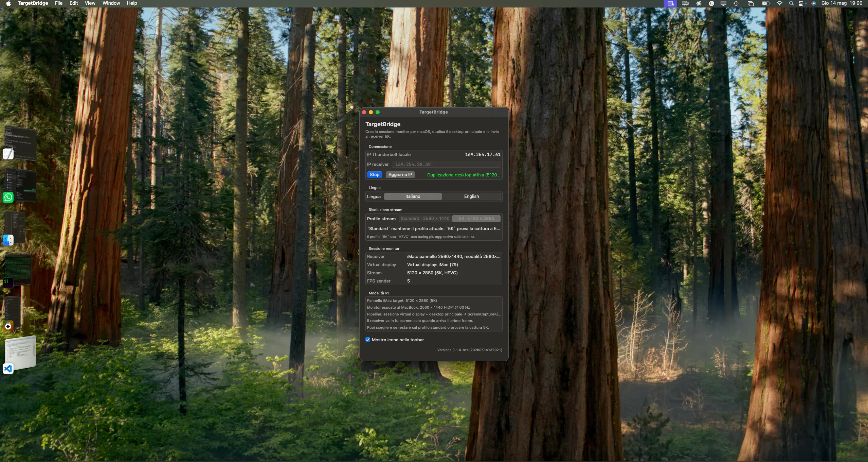Click the date and time clock
The image size is (868, 462).
(x=842, y=3)
